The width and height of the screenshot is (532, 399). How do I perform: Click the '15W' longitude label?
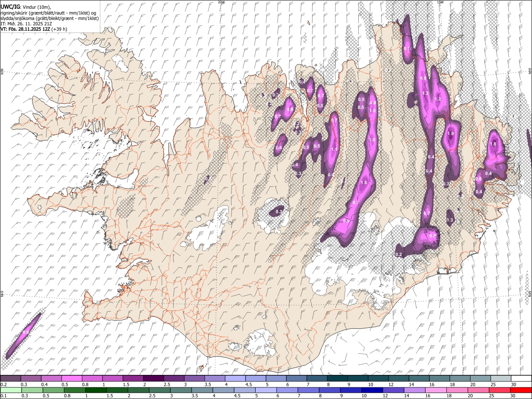click(440, 2)
